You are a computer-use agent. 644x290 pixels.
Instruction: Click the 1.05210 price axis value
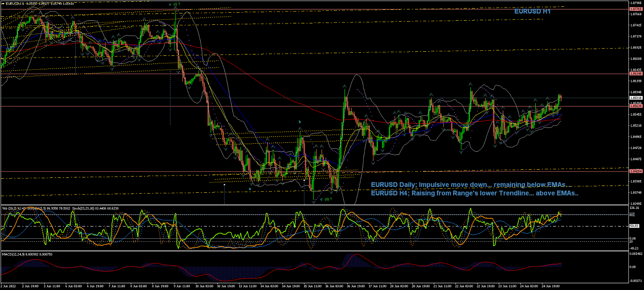[x=636, y=126]
